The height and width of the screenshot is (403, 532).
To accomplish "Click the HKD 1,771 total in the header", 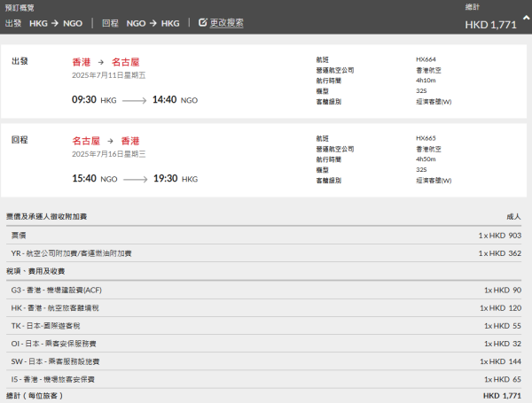I will (x=490, y=25).
